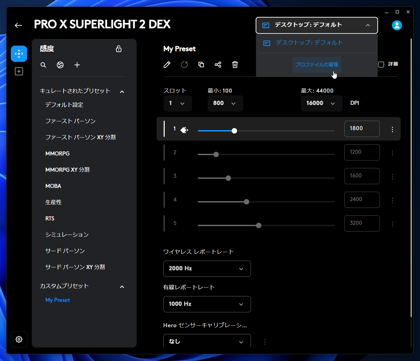Click the 2400 DPI value field
The height and width of the screenshot is (361, 420).
362,200
